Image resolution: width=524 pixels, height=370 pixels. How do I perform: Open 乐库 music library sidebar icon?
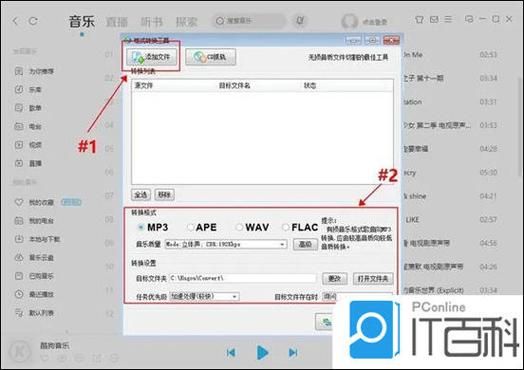click(x=19, y=90)
